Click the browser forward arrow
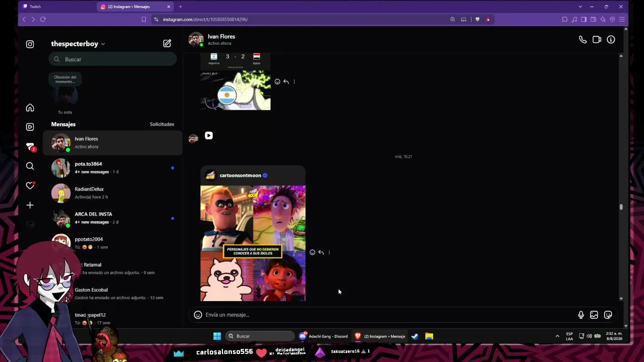The width and height of the screenshot is (644, 362). coord(33,20)
